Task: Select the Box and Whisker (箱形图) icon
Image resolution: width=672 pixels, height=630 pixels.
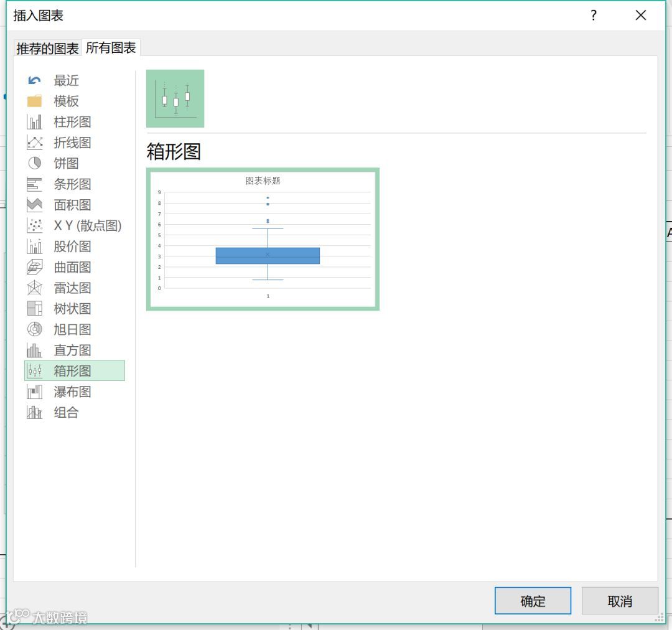Action: (34, 370)
